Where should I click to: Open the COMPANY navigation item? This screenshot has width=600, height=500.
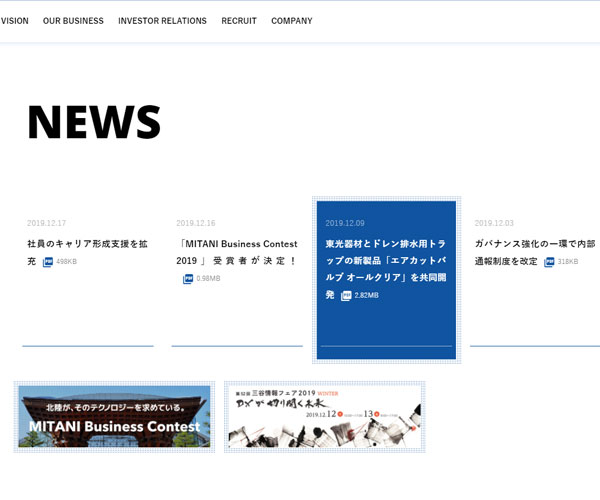[292, 21]
